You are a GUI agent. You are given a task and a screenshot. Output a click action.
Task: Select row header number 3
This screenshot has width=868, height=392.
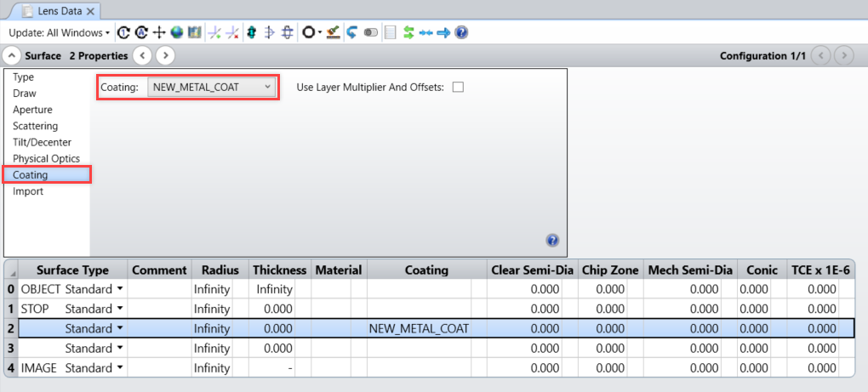coord(10,349)
